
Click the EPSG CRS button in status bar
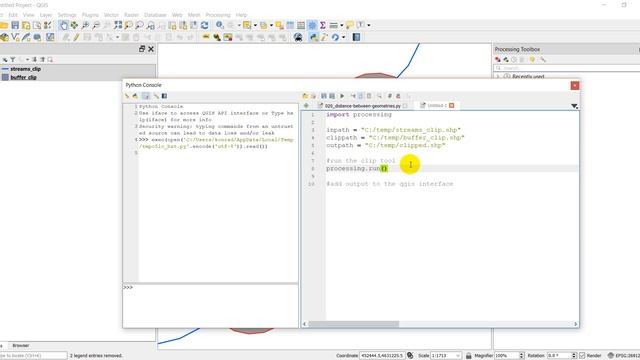coord(623,356)
